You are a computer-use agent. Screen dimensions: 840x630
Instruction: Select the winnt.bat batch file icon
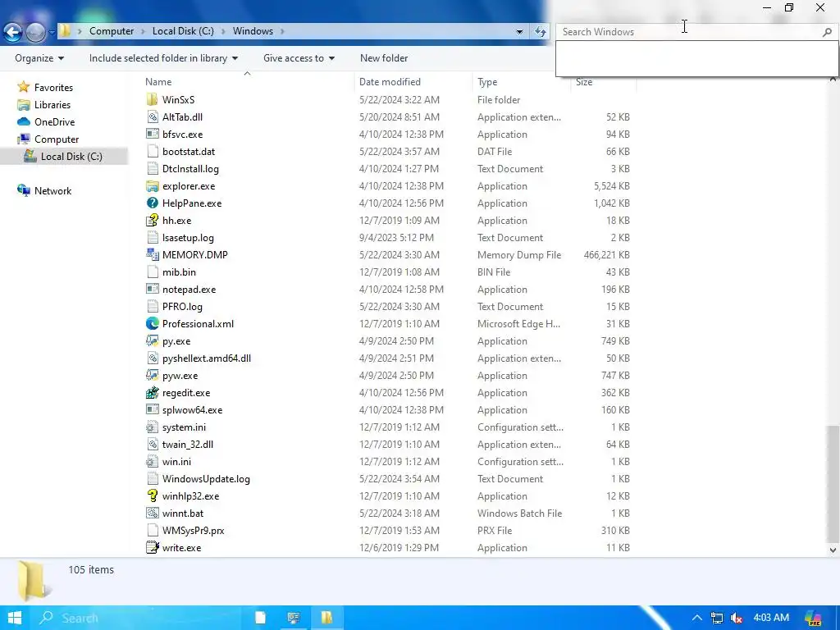pyautogui.click(x=152, y=513)
